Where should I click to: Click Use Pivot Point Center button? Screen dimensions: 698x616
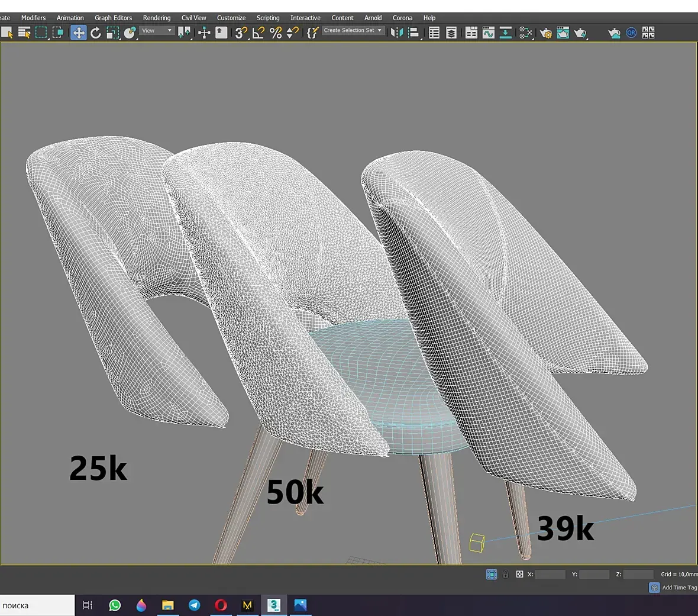184,33
